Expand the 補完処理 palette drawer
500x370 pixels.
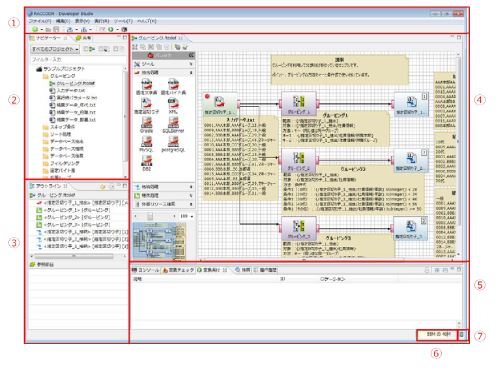tap(164, 196)
